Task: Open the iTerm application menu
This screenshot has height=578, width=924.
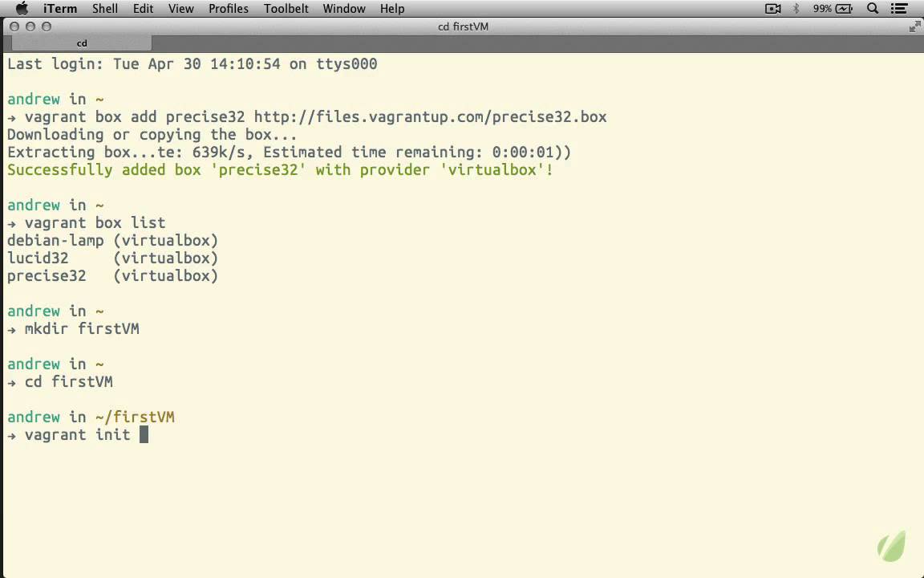Action: click(x=60, y=9)
